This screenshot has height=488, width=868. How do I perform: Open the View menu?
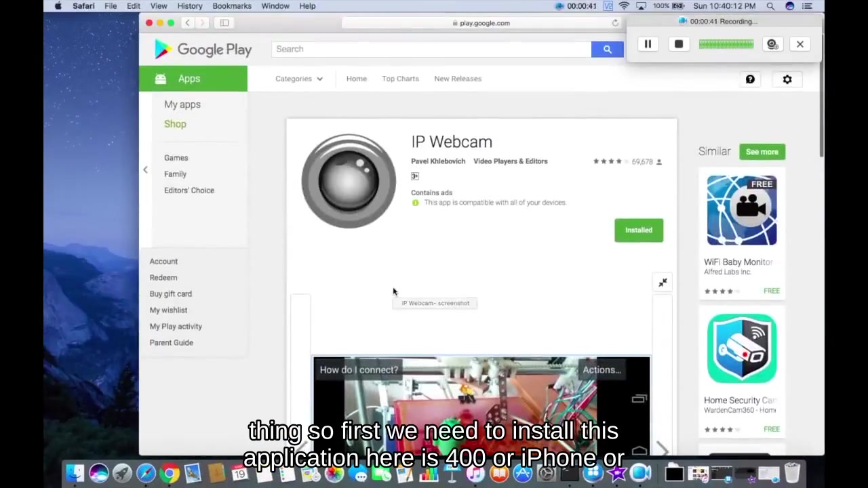coord(159,6)
